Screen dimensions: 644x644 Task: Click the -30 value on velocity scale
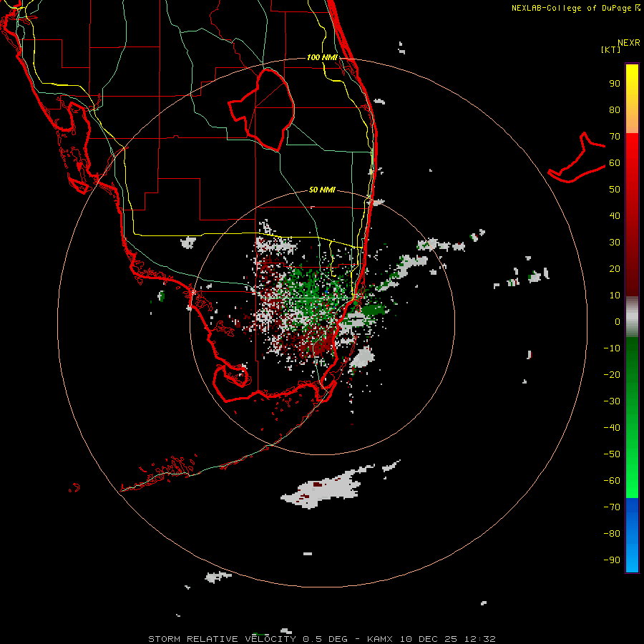click(x=612, y=401)
